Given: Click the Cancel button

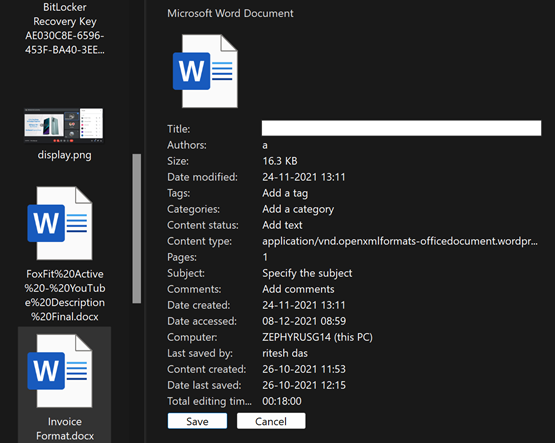Looking at the screenshot, I should click(x=271, y=421).
